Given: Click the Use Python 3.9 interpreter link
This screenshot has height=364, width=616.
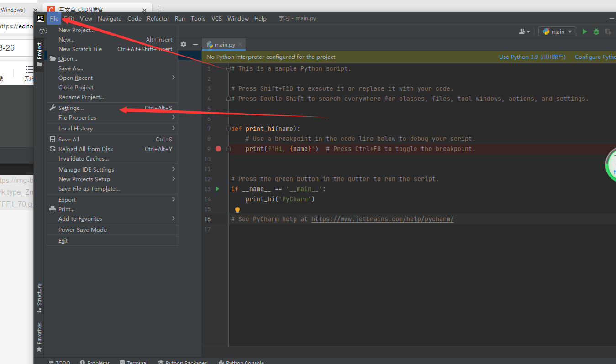Looking at the screenshot, I should pyautogui.click(x=532, y=57).
